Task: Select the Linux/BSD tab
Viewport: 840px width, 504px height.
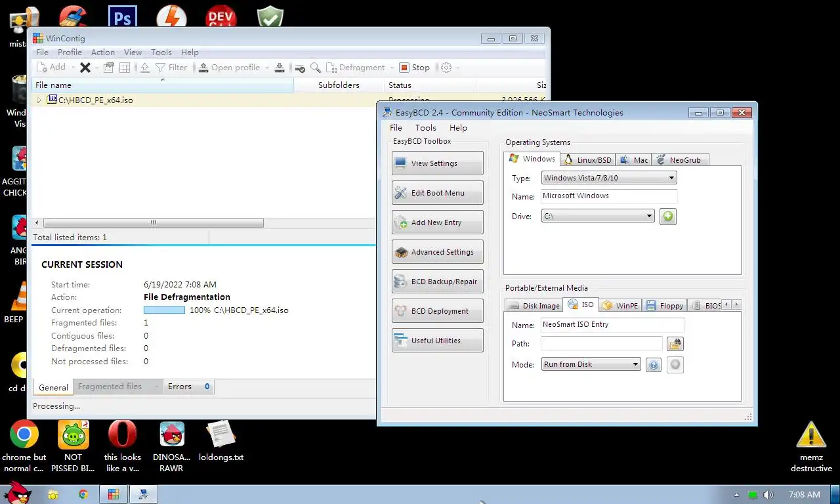Action: pos(588,160)
